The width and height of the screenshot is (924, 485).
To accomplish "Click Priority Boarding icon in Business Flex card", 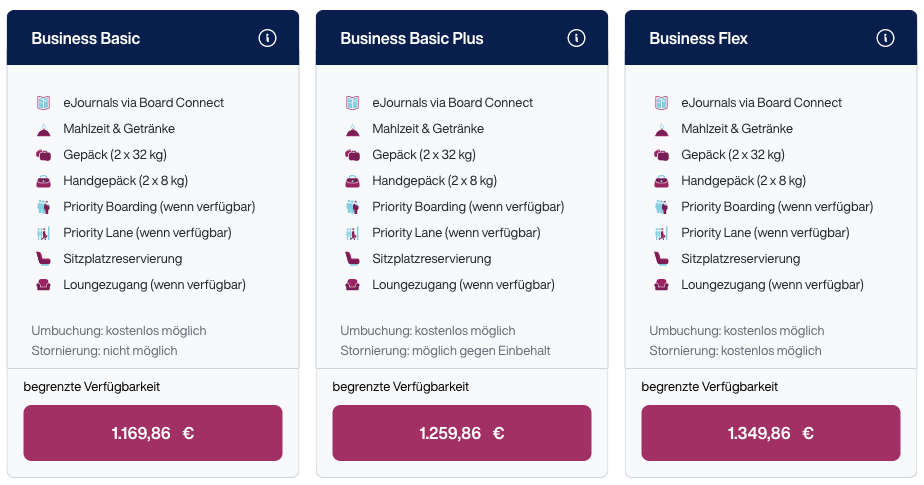I will click(661, 207).
